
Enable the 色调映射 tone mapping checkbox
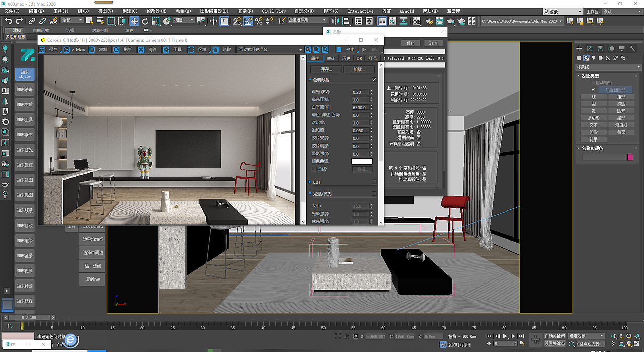point(374,80)
